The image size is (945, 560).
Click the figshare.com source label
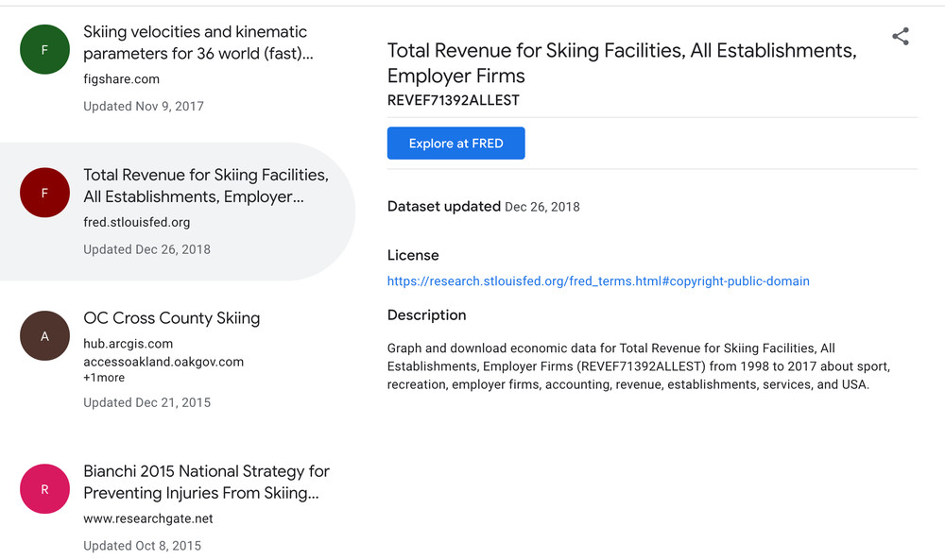point(121,79)
